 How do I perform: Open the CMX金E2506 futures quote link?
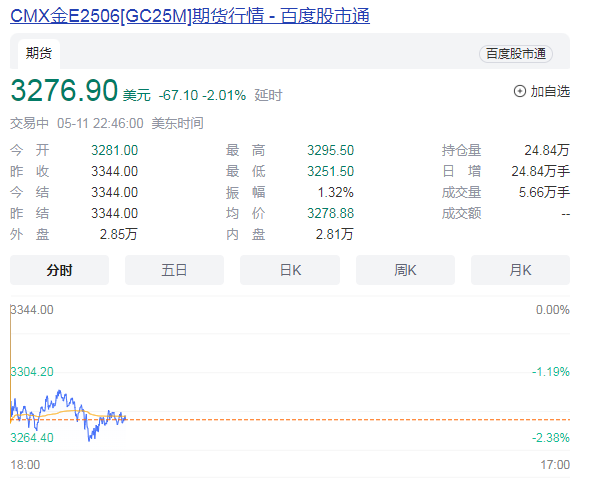(190, 16)
